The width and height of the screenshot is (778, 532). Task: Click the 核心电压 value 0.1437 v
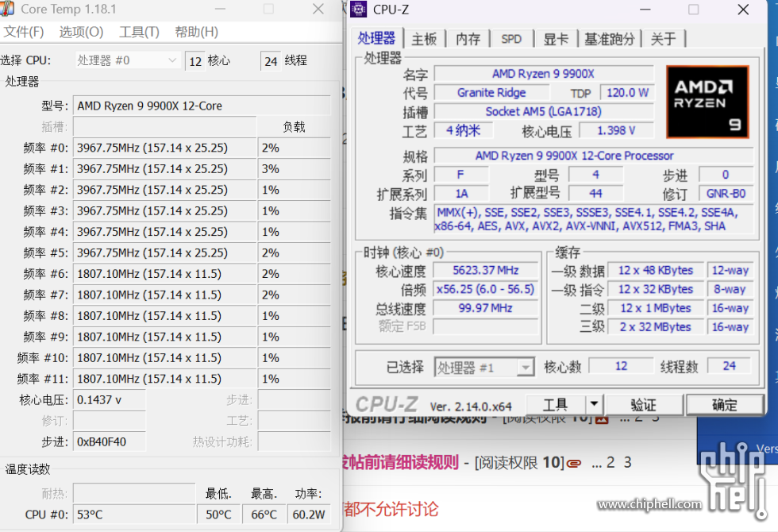tap(110, 400)
